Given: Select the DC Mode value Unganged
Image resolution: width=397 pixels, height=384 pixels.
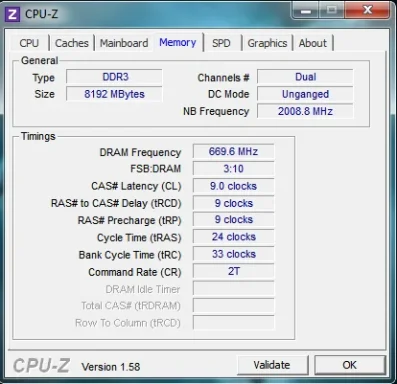Looking at the screenshot, I should click(x=305, y=94).
